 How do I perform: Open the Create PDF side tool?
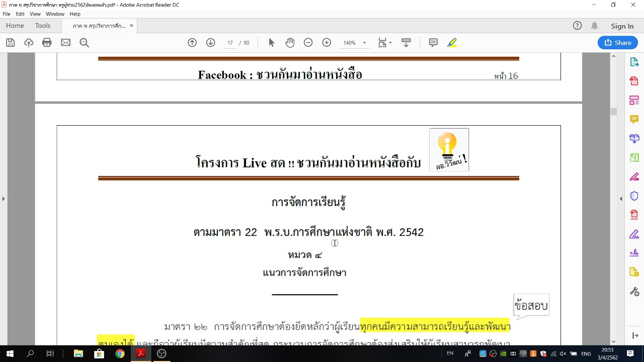click(x=634, y=81)
